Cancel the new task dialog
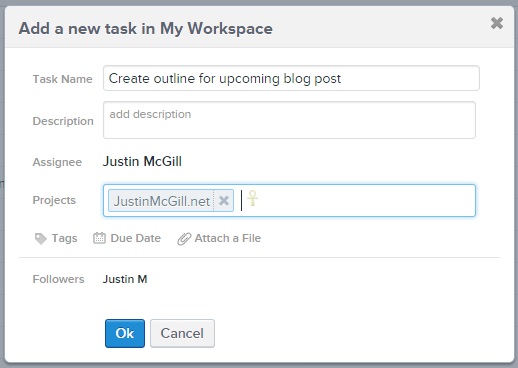This screenshot has width=518, height=368. pos(182,333)
